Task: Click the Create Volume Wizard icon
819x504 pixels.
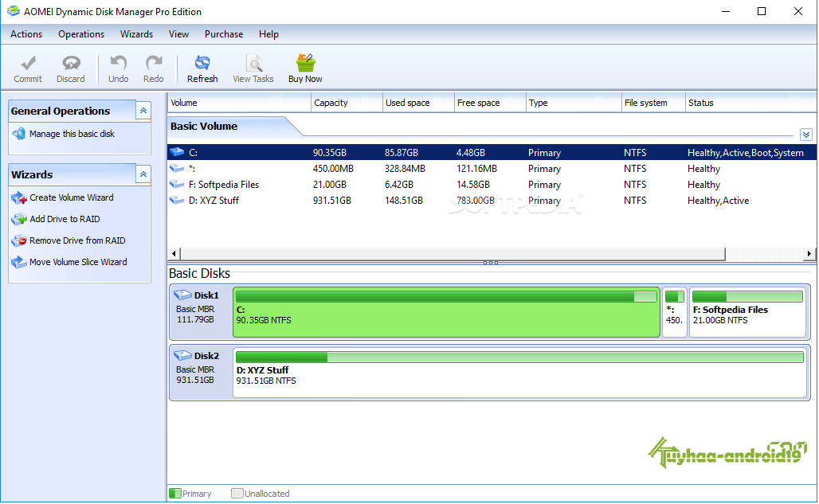Action: [19, 197]
